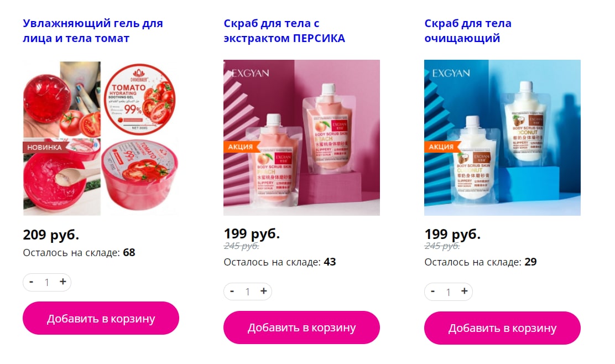615x364 pixels.
Task: Decrease quantity of tomato gel with minus
Action: (32, 282)
